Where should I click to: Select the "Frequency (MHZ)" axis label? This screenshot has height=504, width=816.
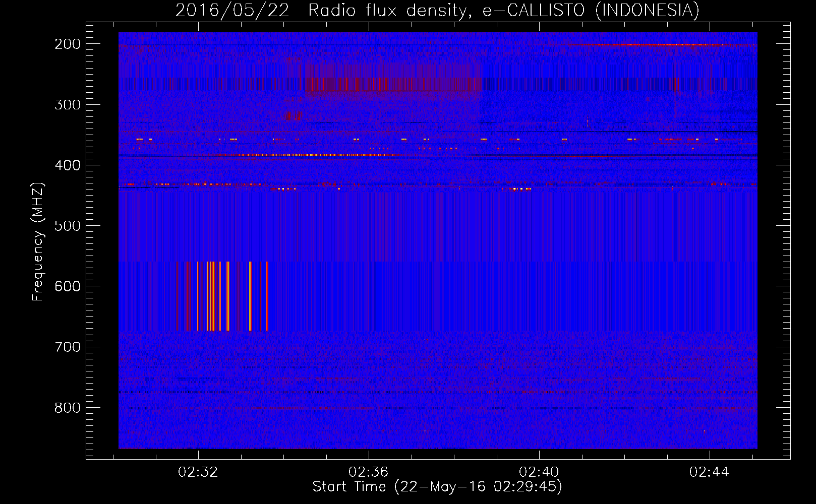click(38, 241)
